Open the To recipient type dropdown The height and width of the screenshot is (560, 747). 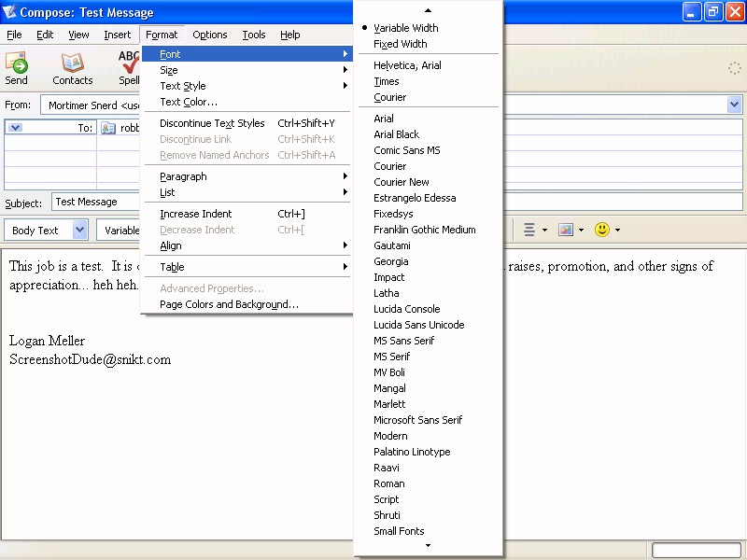click(x=15, y=128)
